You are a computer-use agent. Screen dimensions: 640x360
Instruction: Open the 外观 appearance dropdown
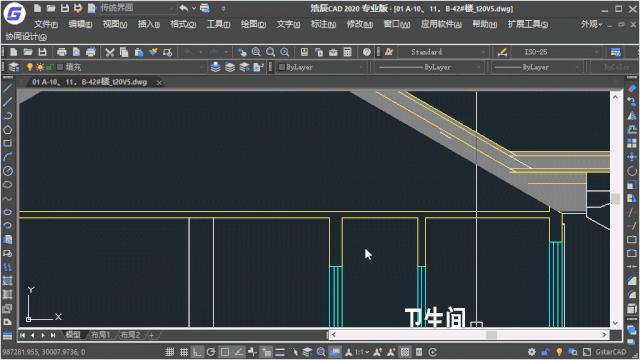(x=592, y=24)
